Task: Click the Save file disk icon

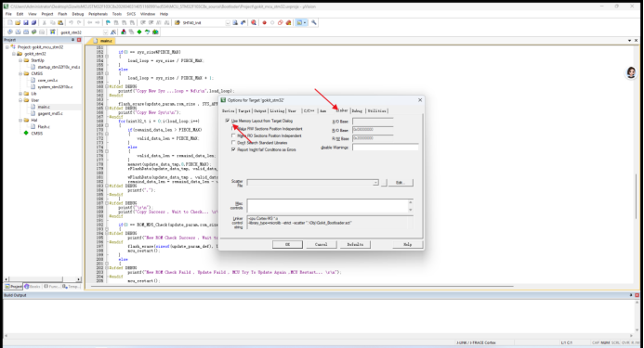Action: 26,22
